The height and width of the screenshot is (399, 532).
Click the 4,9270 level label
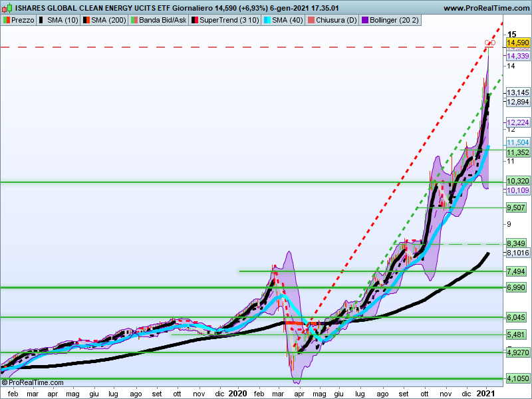coord(518,352)
